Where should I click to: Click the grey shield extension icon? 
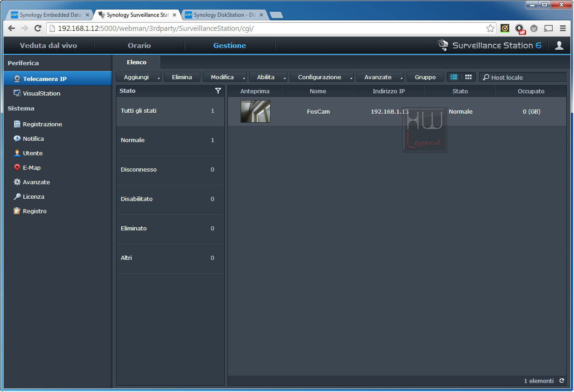click(534, 28)
